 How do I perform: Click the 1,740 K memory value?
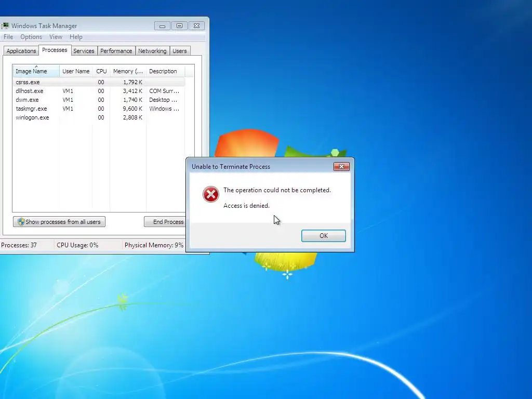point(132,100)
